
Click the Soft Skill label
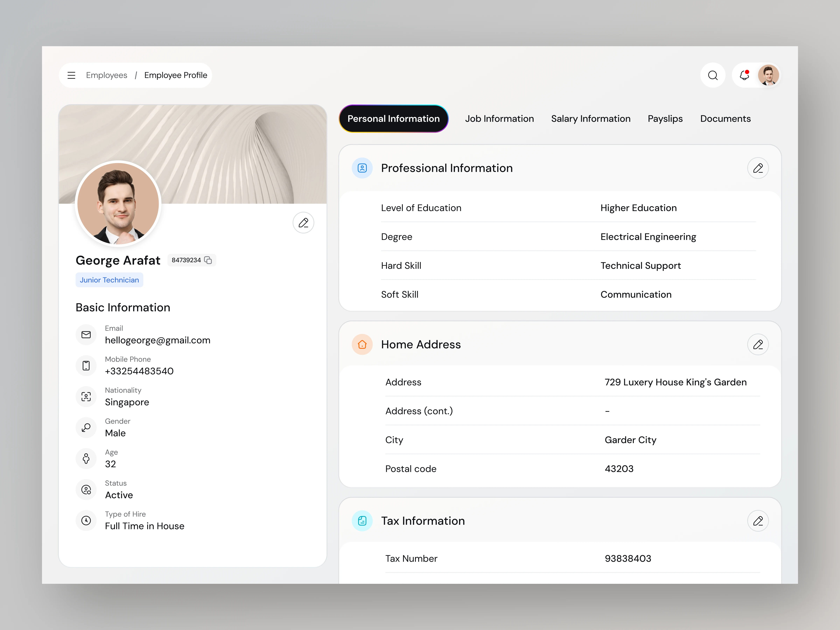point(400,294)
